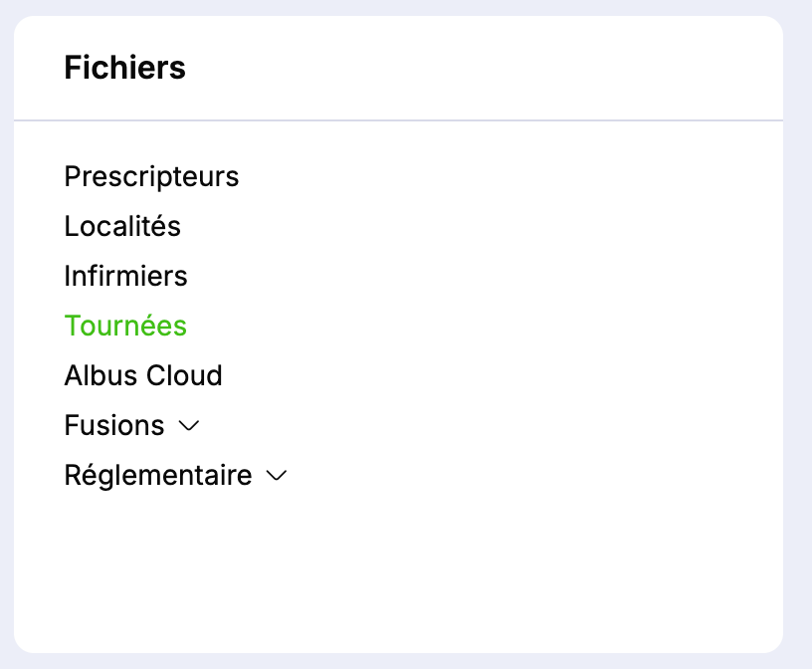Click the Fichiers panel heading
Viewport: 812px width, 669px height.
(124, 68)
